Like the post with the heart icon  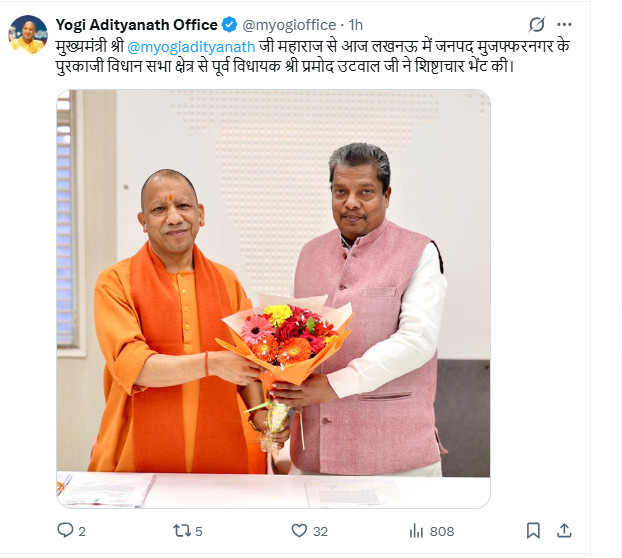point(299,531)
